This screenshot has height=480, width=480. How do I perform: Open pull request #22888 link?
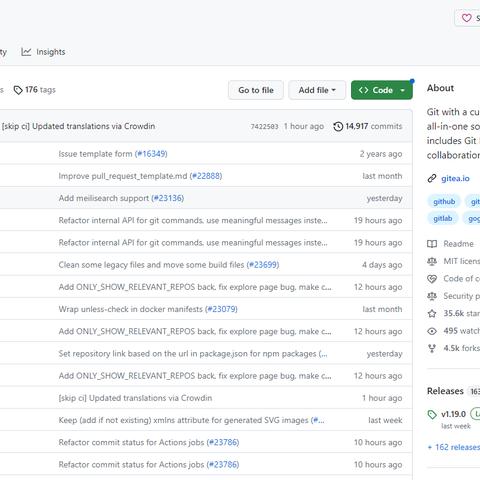206,176
